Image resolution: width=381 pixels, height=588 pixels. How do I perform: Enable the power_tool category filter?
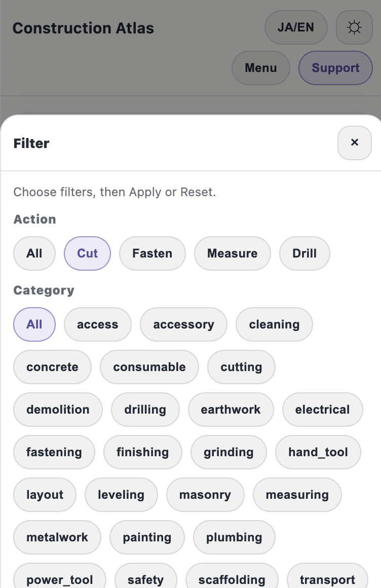click(59, 580)
